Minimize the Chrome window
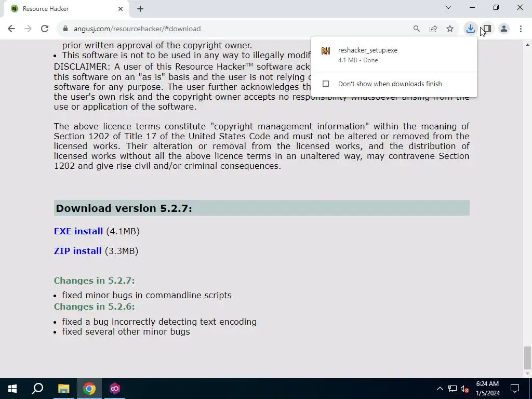This screenshot has width=532, height=399. tap(472, 7)
